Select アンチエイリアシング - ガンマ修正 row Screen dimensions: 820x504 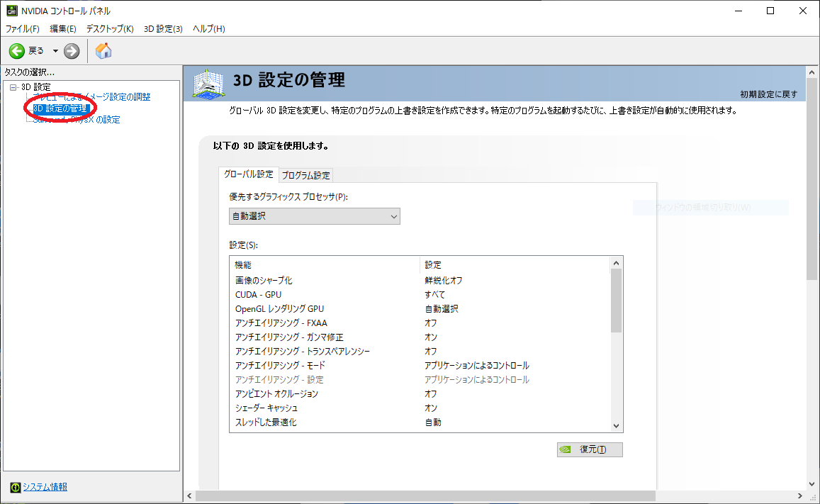point(421,337)
